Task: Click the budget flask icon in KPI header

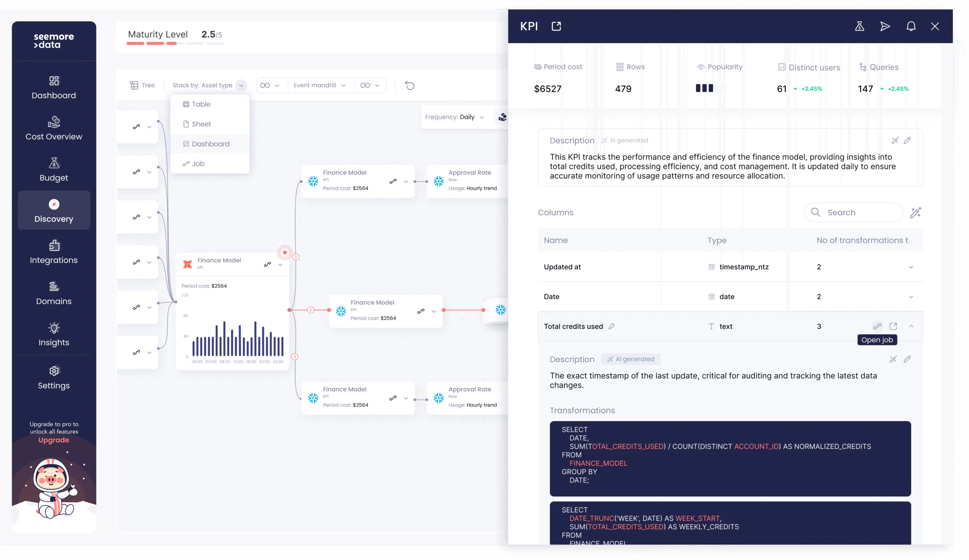Action: pyautogui.click(x=859, y=26)
